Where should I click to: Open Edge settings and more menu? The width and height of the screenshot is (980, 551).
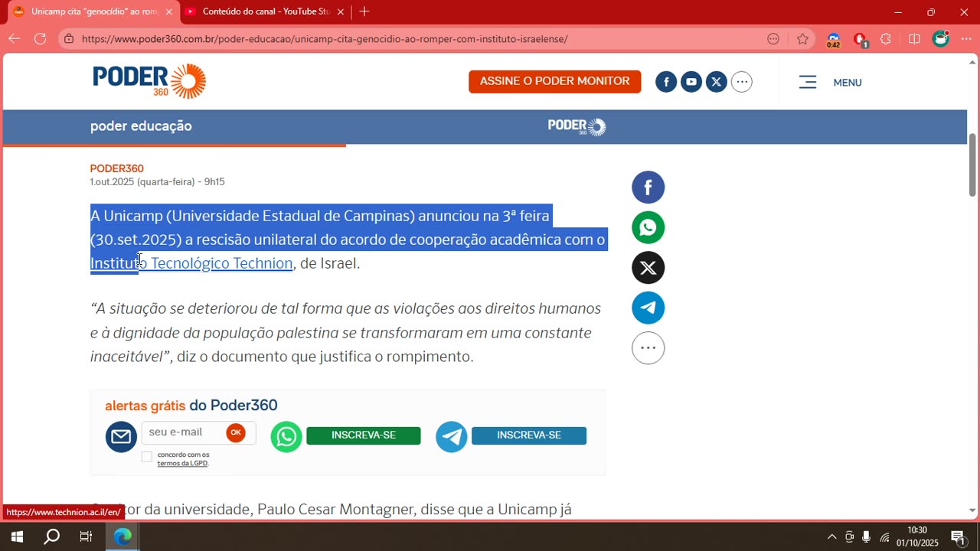pyautogui.click(x=966, y=39)
